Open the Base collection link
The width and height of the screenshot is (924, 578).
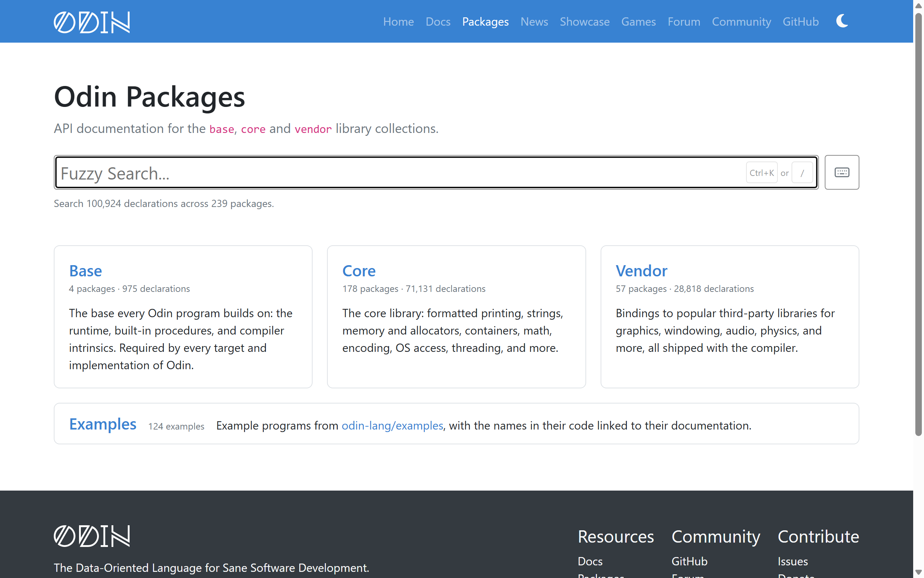(x=86, y=271)
